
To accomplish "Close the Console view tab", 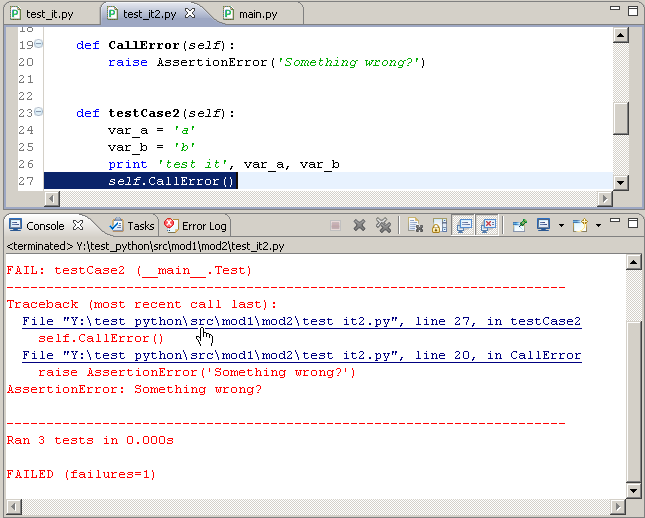I will [x=78, y=225].
